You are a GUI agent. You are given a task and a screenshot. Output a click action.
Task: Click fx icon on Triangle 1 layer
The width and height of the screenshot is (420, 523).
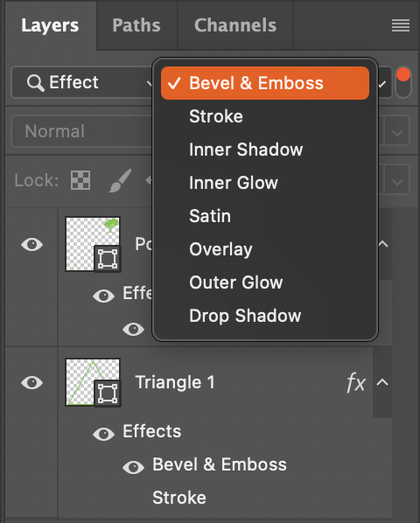pyautogui.click(x=356, y=382)
